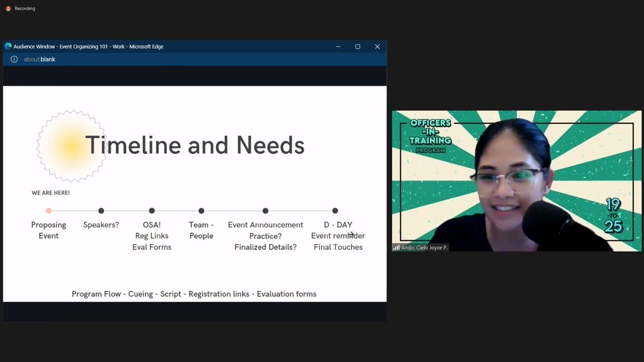Image resolution: width=644 pixels, height=362 pixels.
Task: Click the Microsoft Edge logo in the title bar
Action: pos(8,47)
